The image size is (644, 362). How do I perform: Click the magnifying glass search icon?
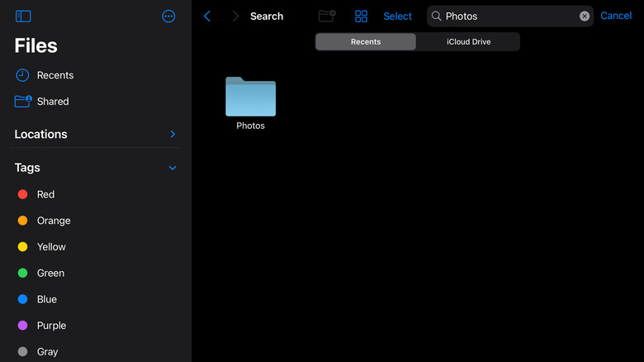tap(437, 16)
